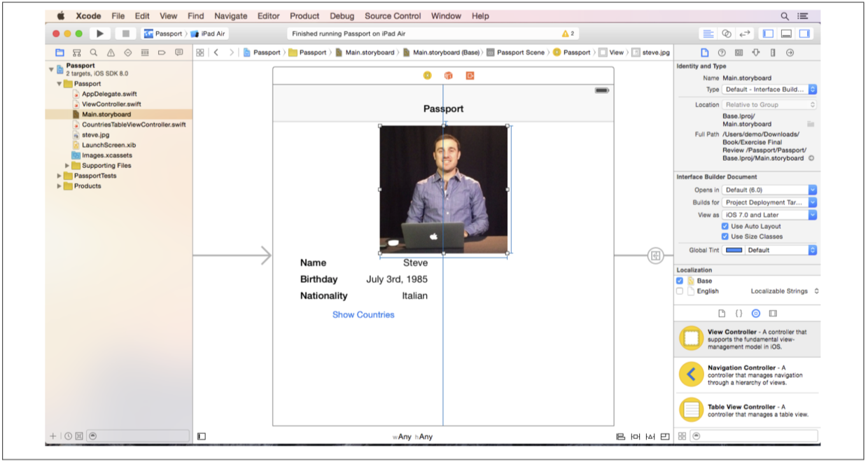The width and height of the screenshot is (868, 462).
Task: Click the Show Countries button
Action: 363,315
